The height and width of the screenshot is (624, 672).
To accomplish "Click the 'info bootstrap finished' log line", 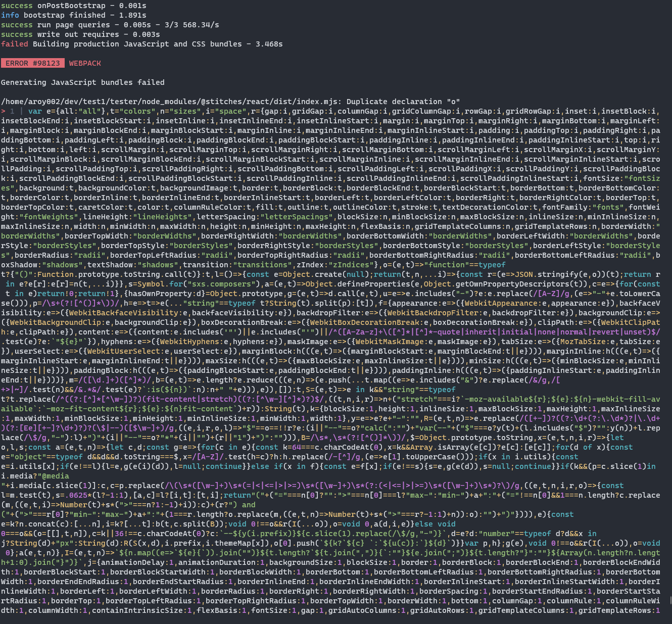I will click(74, 15).
